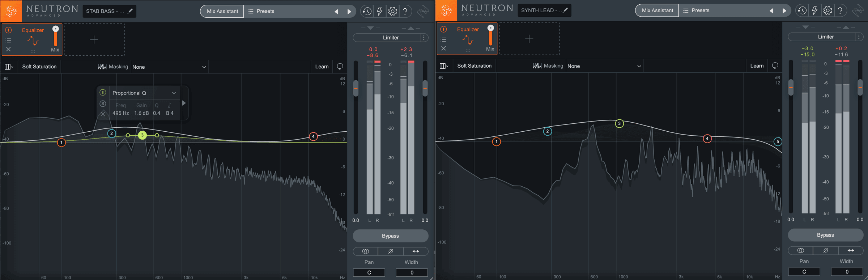Click lightning bolt icon in SYNTH LEAD window
Viewport: 868px width, 280px height.
[x=814, y=10]
